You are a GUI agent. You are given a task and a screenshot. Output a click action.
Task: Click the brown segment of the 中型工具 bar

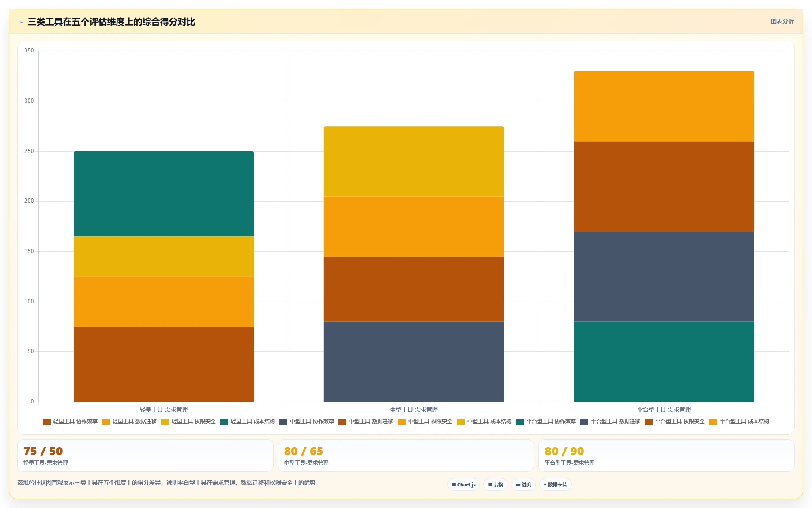pos(414,289)
